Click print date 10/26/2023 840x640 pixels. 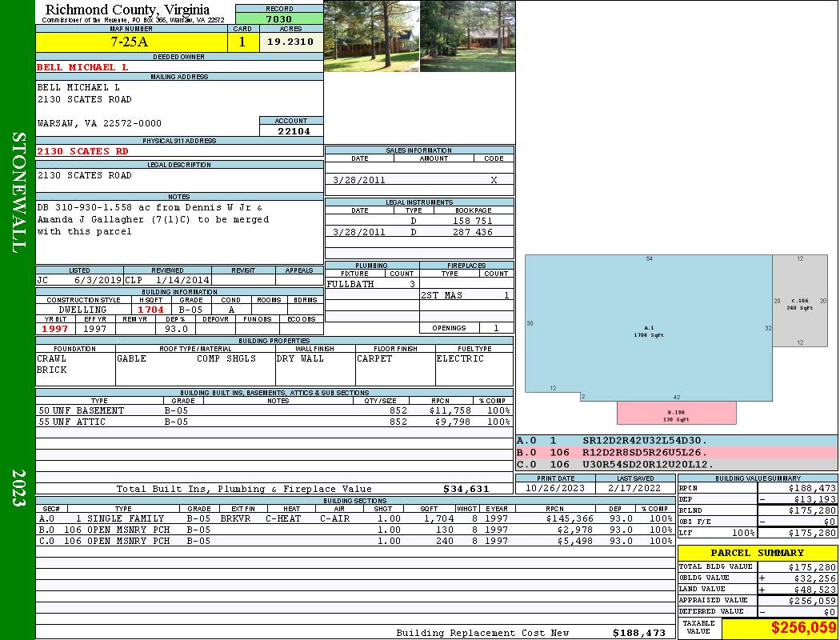(x=555, y=488)
